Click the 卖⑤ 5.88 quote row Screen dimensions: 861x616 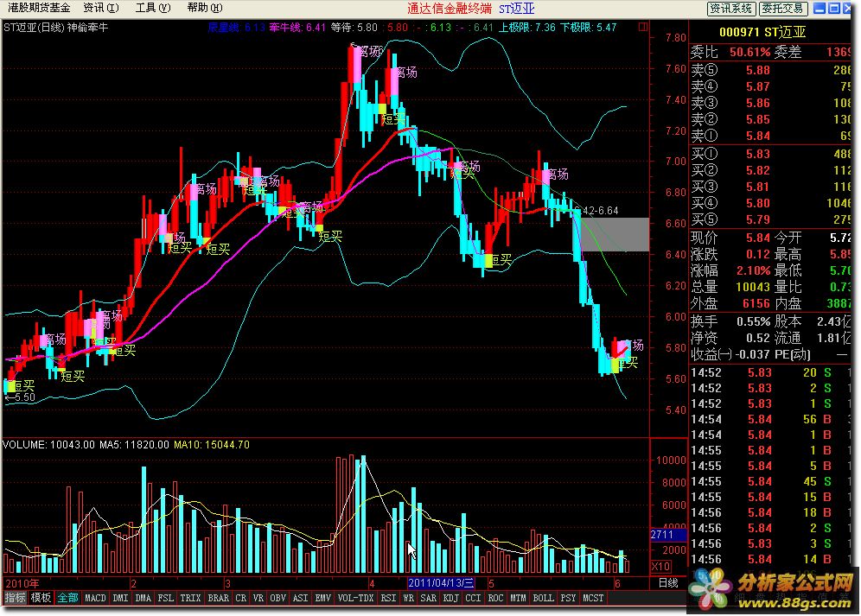coord(771,70)
